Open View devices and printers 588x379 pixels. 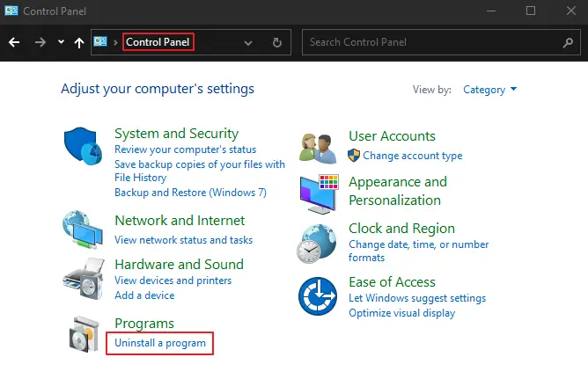[173, 281]
